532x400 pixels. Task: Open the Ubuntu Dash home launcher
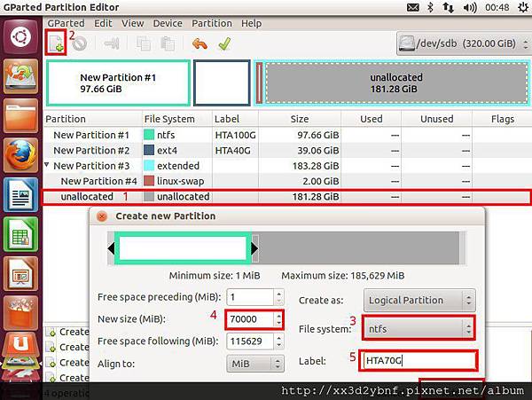click(x=20, y=36)
